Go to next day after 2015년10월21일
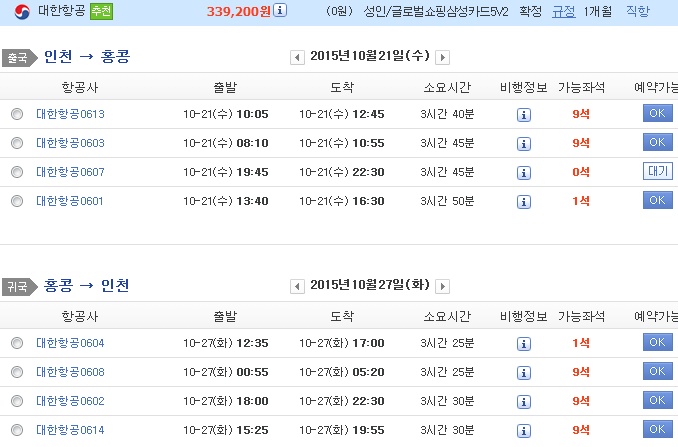 pyautogui.click(x=442, y=57)
